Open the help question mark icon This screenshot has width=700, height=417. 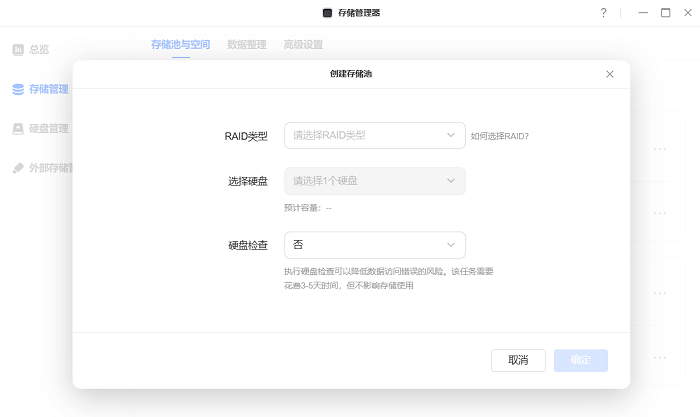click(603, 13)
